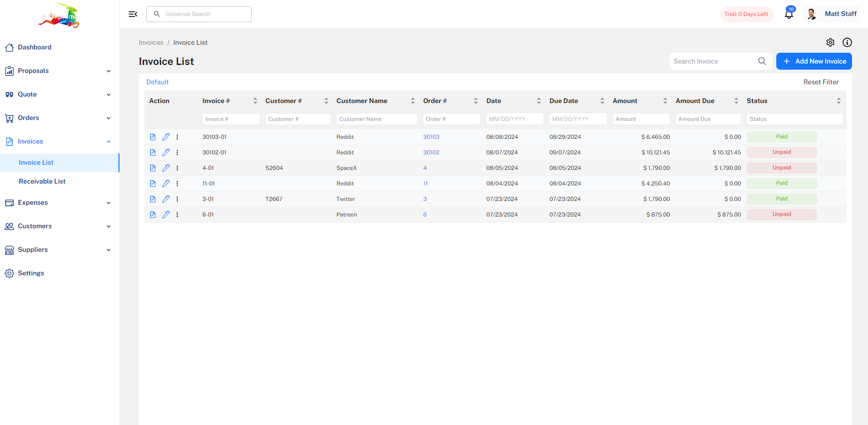Screen dimensions: 868x425
Task: Click the Unpaid status for invoice 6-01
Action: point(782,215)
